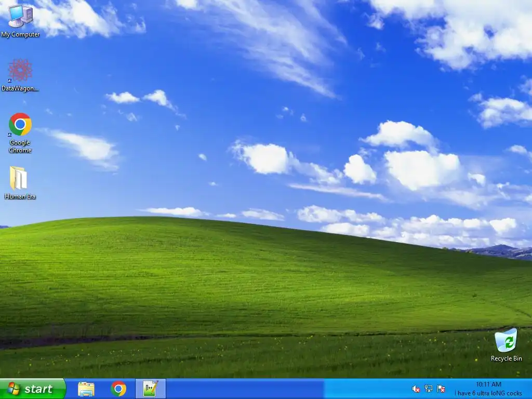This screenshot has width=532, height=399.
Task: Open the network connection tray icon
Action: coord(429,389)
